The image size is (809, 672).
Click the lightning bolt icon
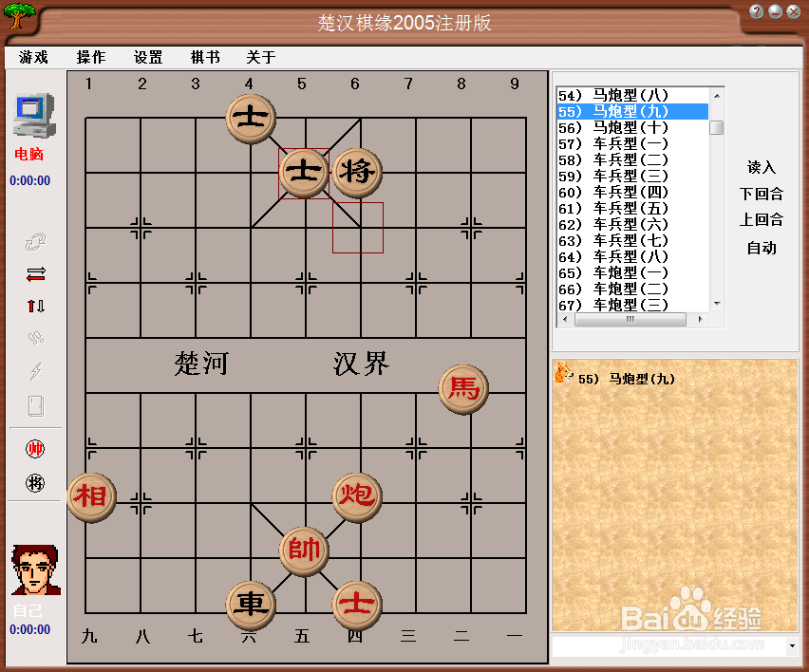tap(35, 370)
